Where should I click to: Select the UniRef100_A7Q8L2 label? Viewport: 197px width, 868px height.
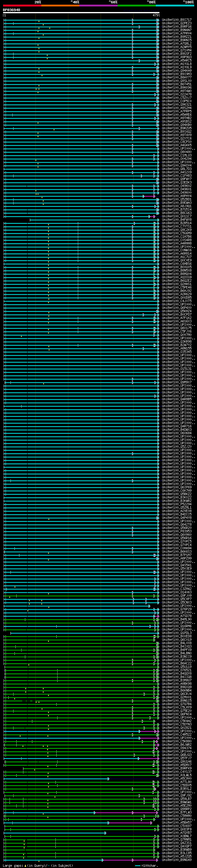[x=177, y=43]
